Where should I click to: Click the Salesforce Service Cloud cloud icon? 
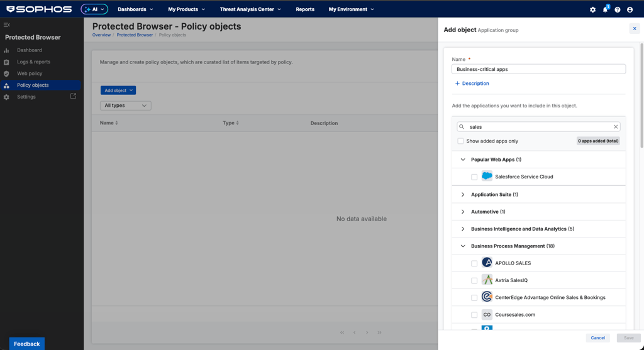[x=487, y=176]
